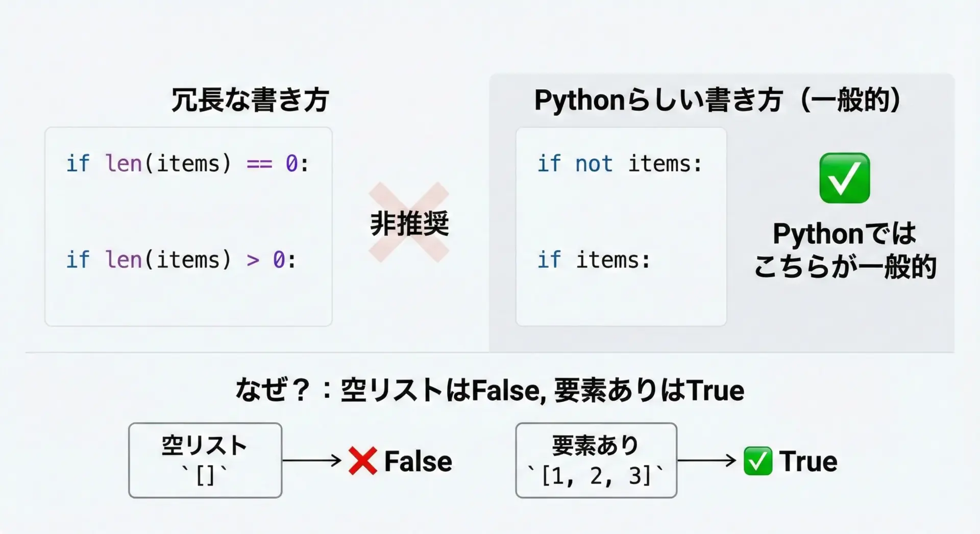The height and width of the screenshot is (534, 980).
Task: Click the 冗長な書き方 heading
Action: click(250, 100)
